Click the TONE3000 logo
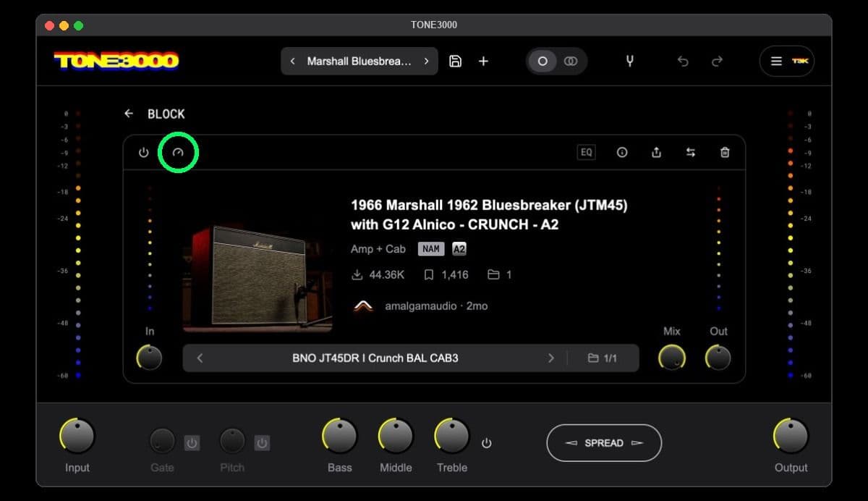 [x=116, y=62]
